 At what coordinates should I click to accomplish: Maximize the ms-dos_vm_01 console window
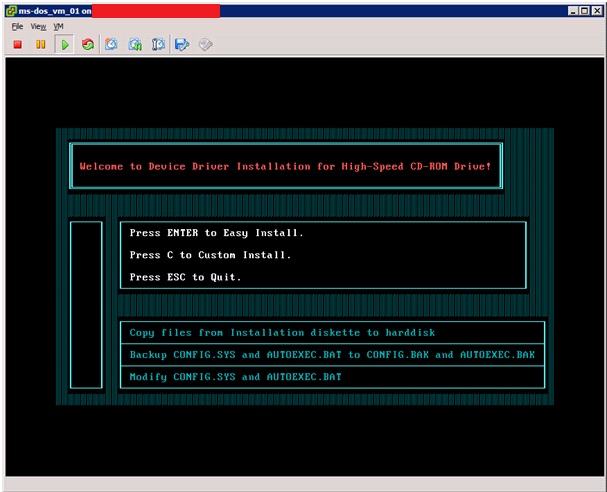coord(585,11)
